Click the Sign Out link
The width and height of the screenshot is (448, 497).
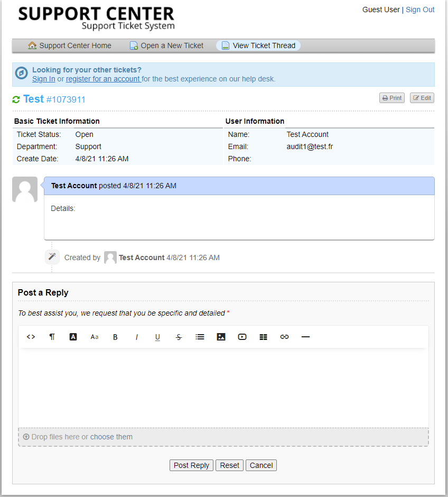click(x=420, y=10)
